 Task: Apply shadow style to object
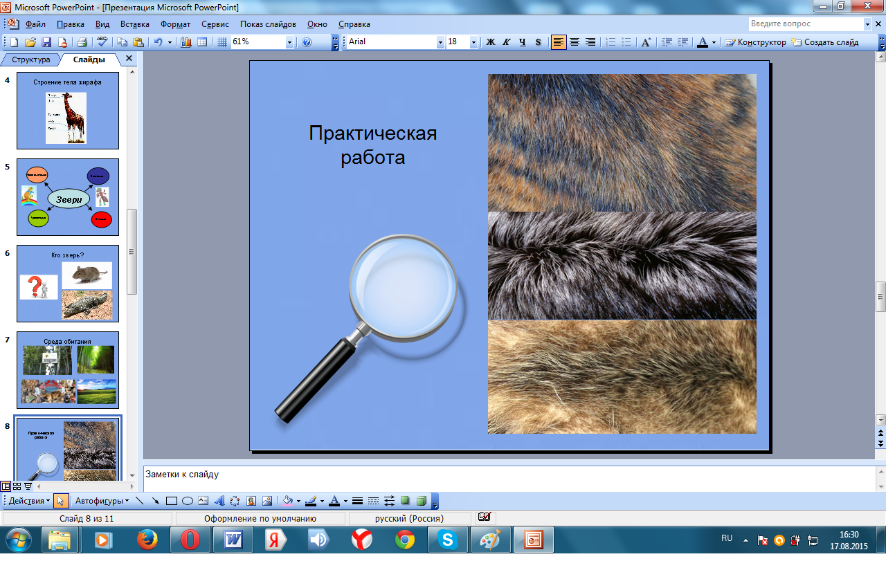(x=406, y=501)
